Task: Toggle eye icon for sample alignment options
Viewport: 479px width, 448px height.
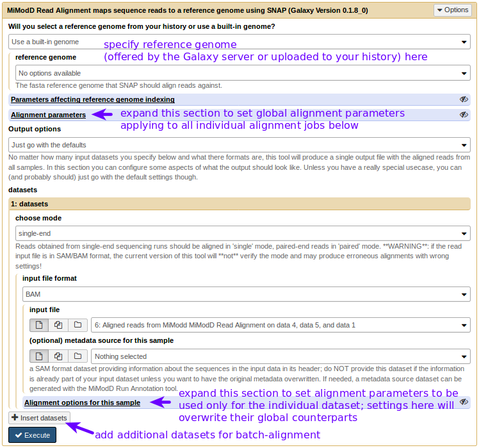Action: coord(464,402)
